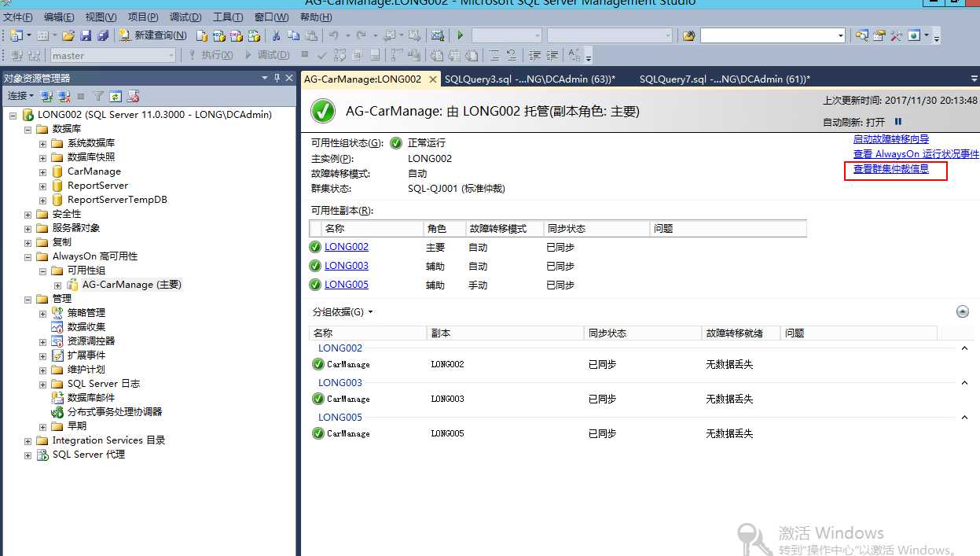
Task: Click the New Query toolbar button
Action: click(152, 35)
